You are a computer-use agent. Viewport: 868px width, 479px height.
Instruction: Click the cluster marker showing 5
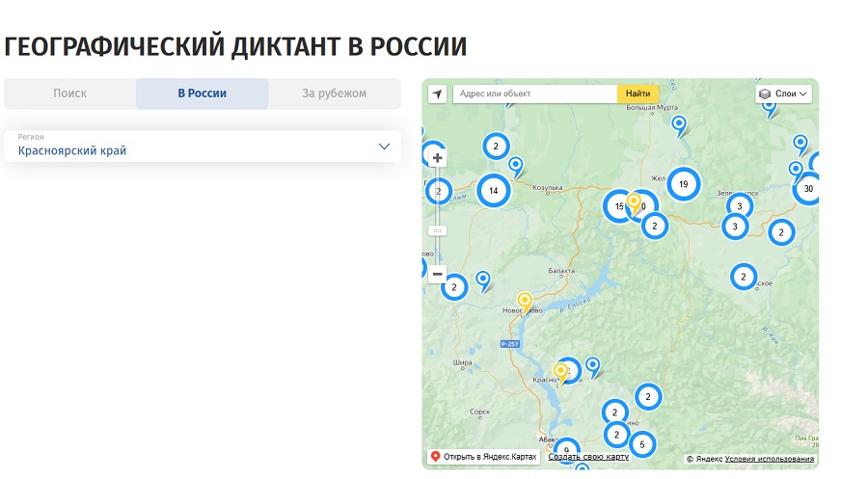click(x=641, y=444)
